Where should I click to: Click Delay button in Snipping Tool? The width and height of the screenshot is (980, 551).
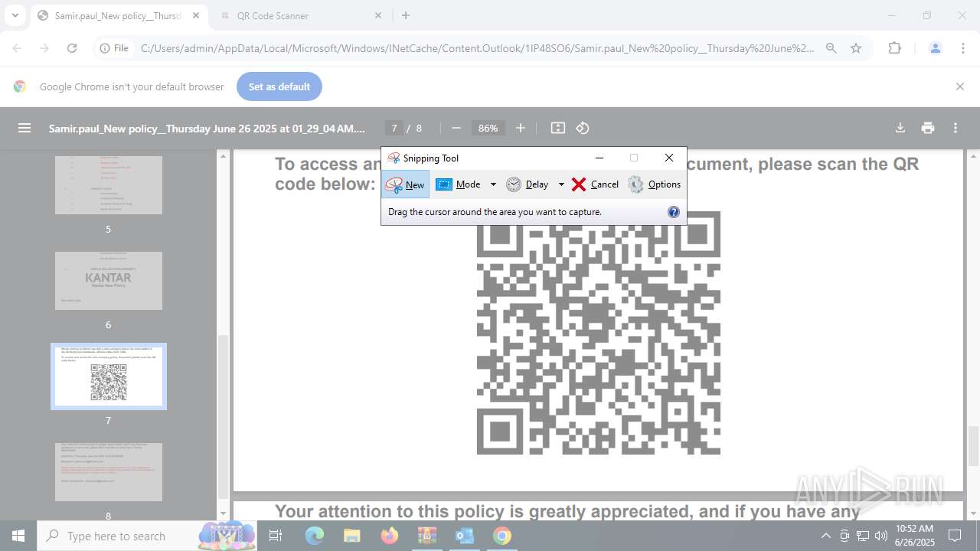point(528,184)
